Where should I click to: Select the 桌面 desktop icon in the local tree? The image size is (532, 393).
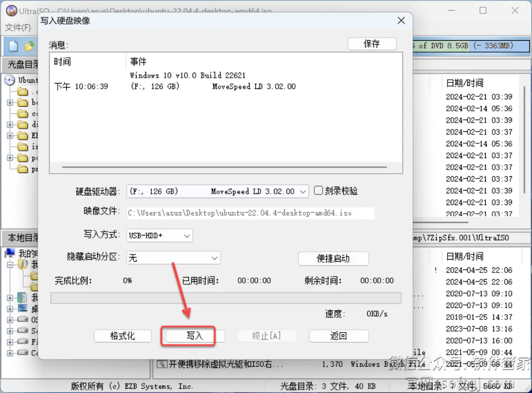coord(23,308)
